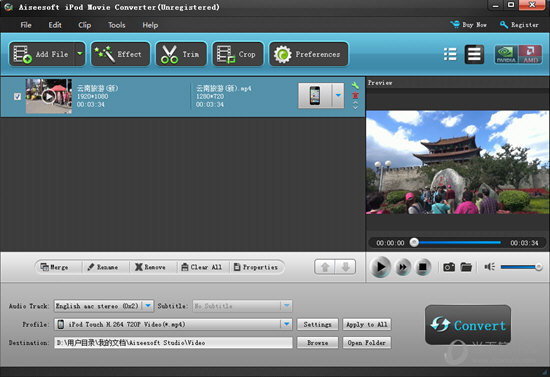Viewport: 550px width, 377px height.
Task: Move item up using small chevron
Action: tap(355, 102)
